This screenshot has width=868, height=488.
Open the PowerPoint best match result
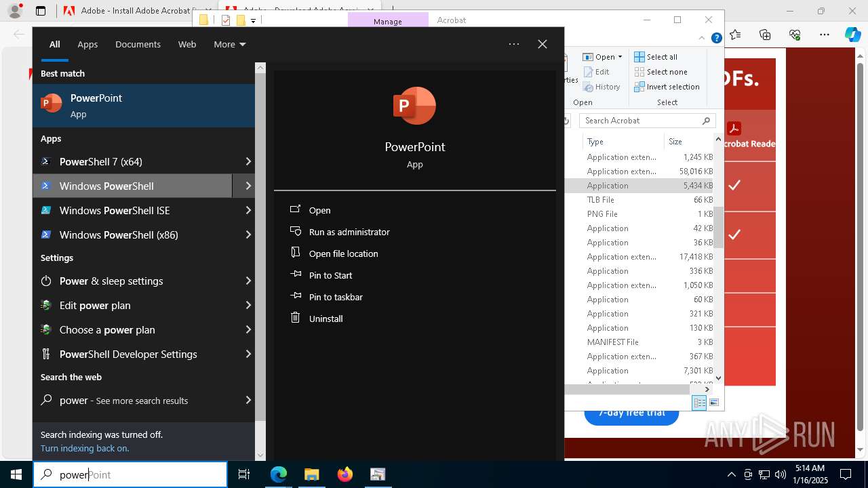(x=144, y=105)
